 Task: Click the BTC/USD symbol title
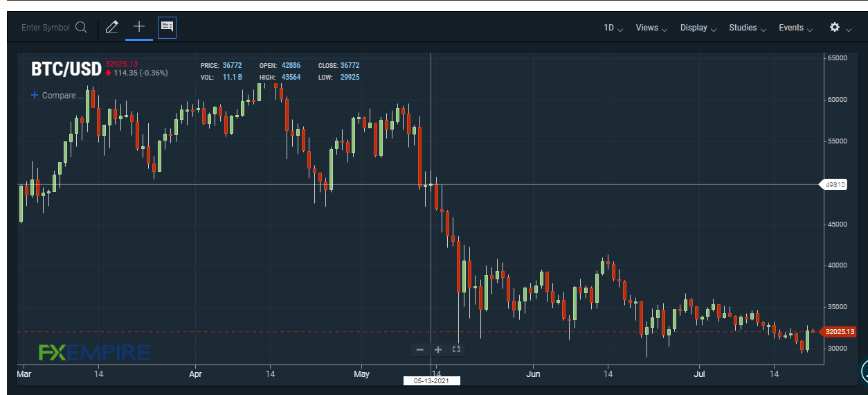(x=66, y=69)
